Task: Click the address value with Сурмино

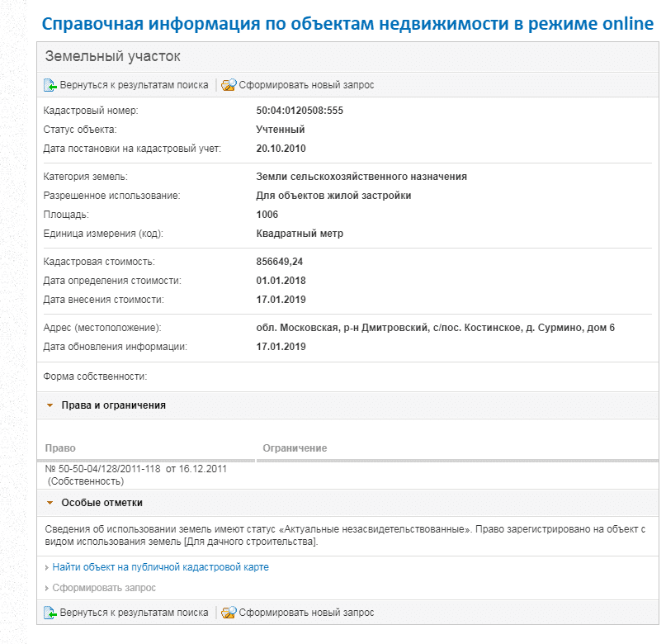Action: tap(436, 328)
